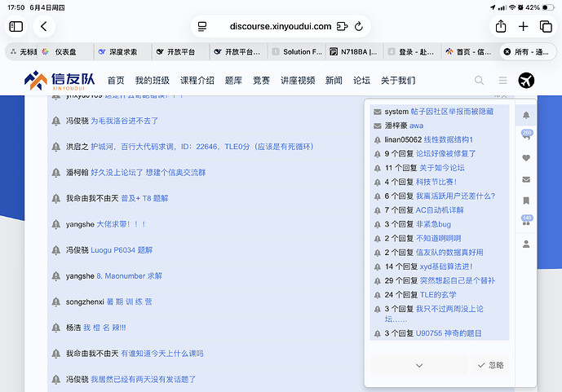Open songzhenxi 暑期训练营 topic
This screenshot has height=392, width=562.
[x=129, y=302]
